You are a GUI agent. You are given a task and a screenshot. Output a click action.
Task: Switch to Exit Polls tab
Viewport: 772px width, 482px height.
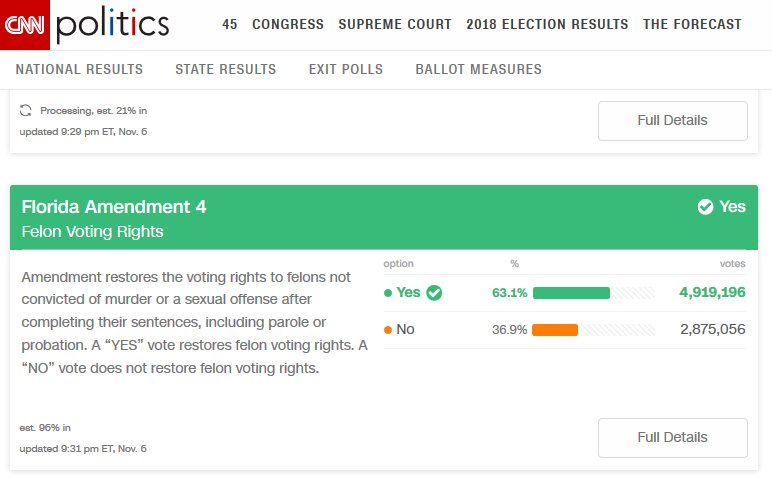click(346, 69)
